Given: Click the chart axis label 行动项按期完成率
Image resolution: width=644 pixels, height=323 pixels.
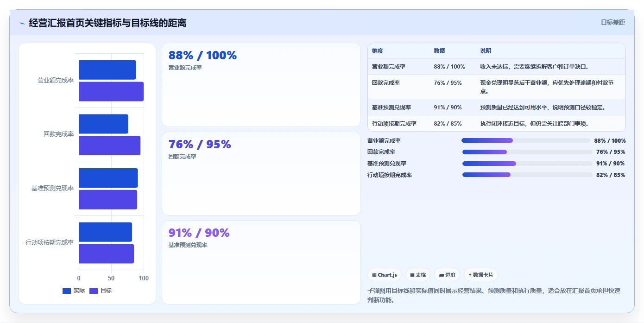Looking at the screenshot, I should 50,242.
